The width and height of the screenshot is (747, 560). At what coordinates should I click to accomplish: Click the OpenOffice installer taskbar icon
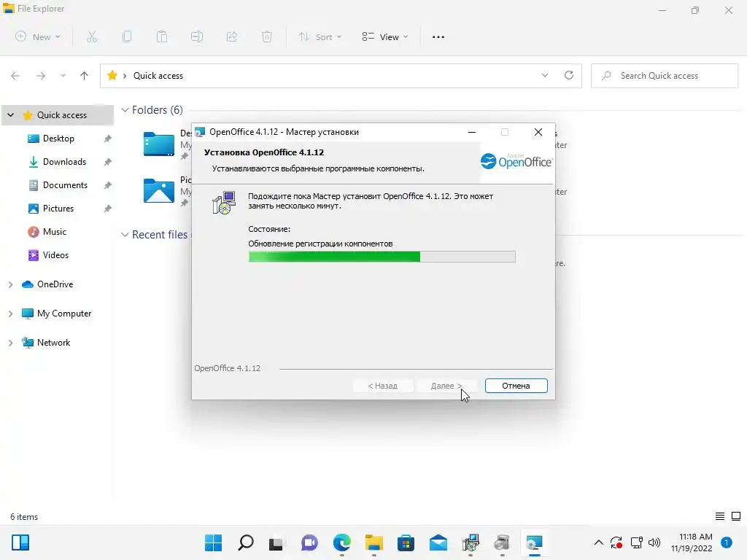click(x=534, y=542)
